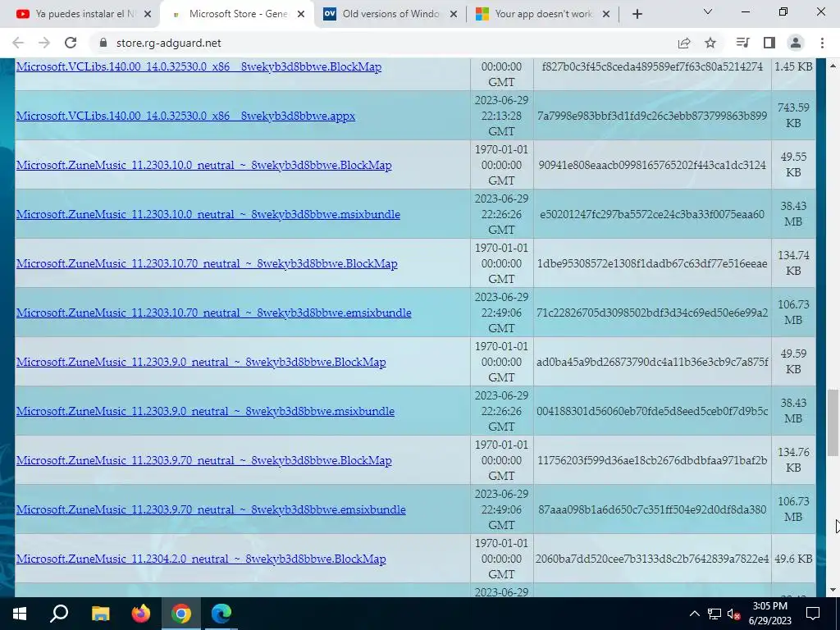Reload the store.rg-adguard.net page
This screenshot has height=630, width=840.
click(x=71, y=43)
